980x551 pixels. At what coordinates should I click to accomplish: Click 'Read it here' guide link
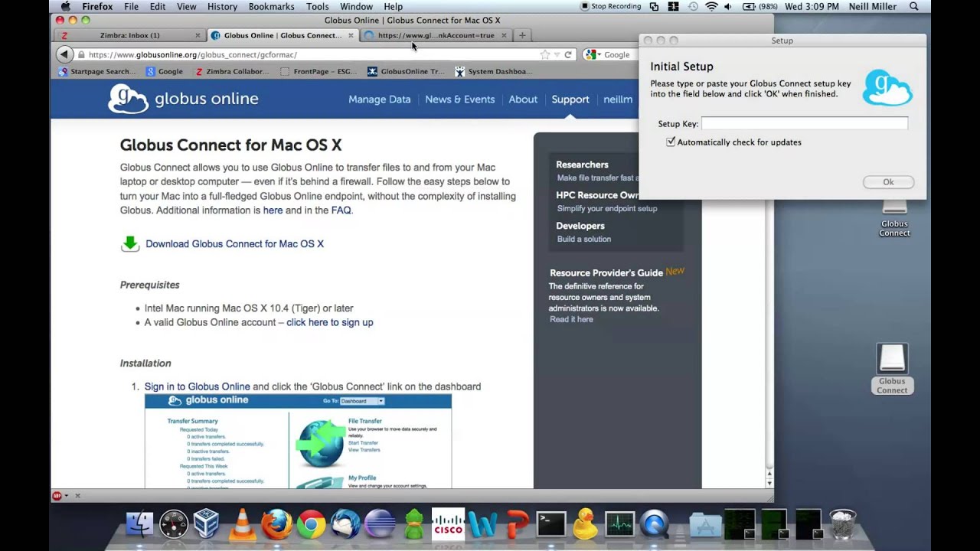click(x=571, y=319)
